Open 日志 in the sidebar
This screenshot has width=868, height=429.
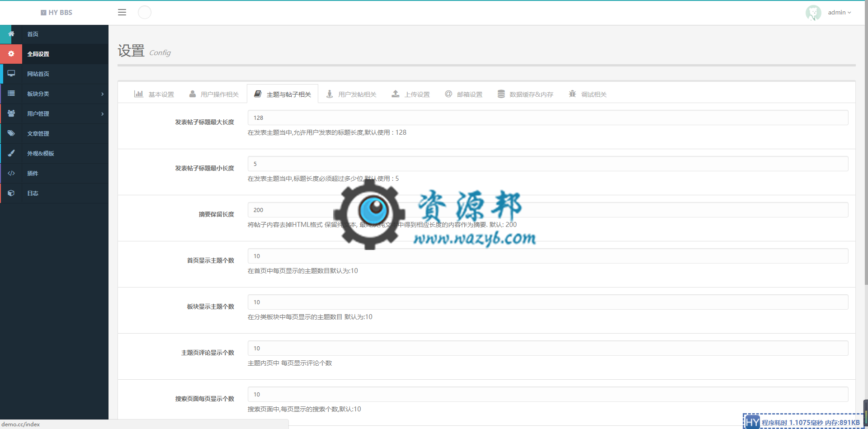[x=54, y=193]
